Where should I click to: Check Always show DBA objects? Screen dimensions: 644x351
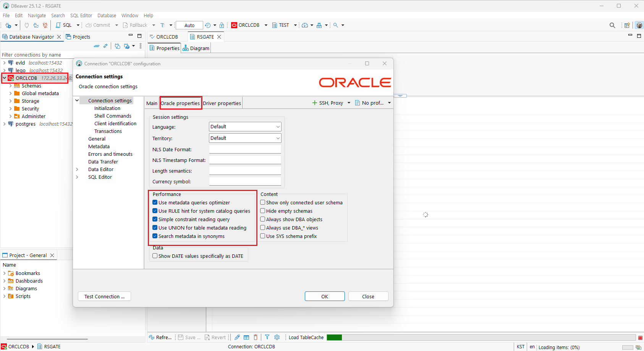(x=263, y=219)
